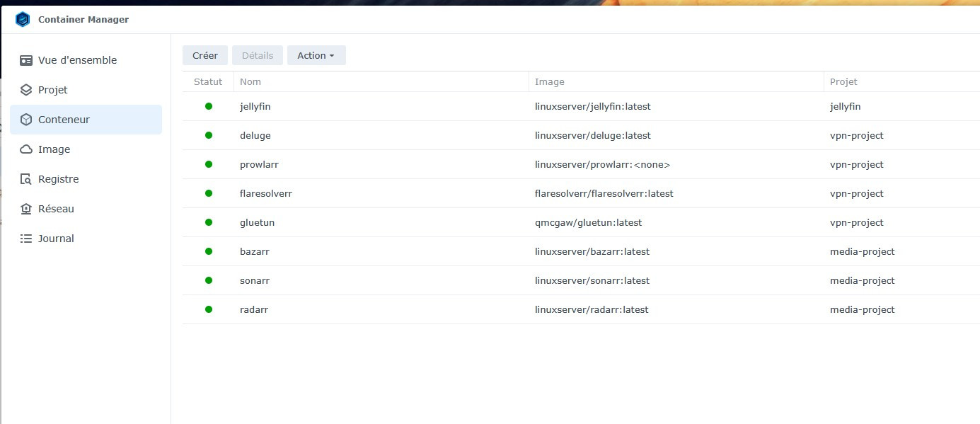Click radarr's green status dot

click(x=209, y=309)
